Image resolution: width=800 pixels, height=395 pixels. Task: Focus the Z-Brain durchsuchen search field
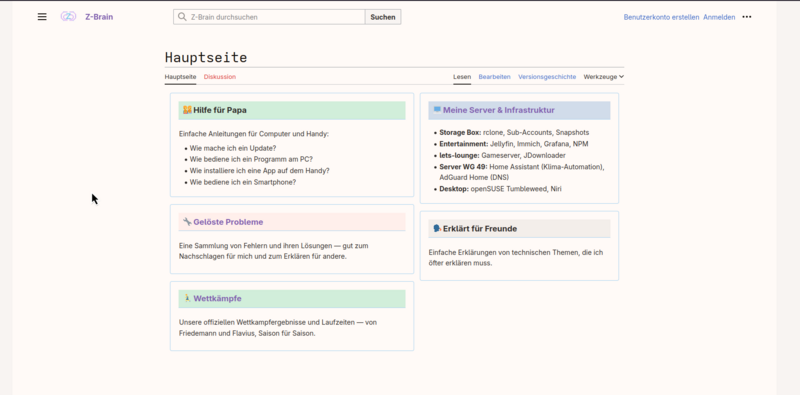click(269, 17)
